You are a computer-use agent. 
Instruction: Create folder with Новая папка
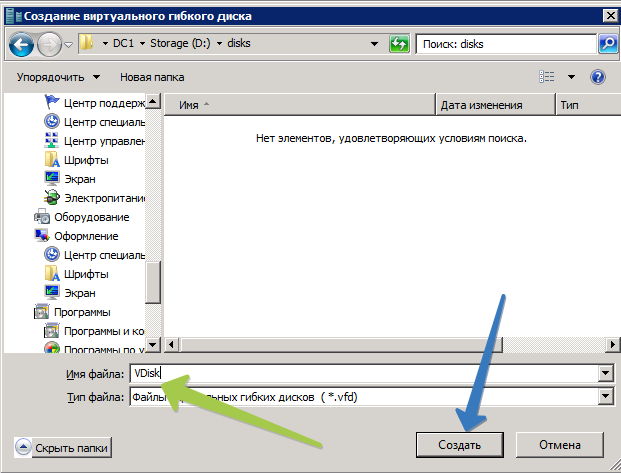(x=152, y=77)
